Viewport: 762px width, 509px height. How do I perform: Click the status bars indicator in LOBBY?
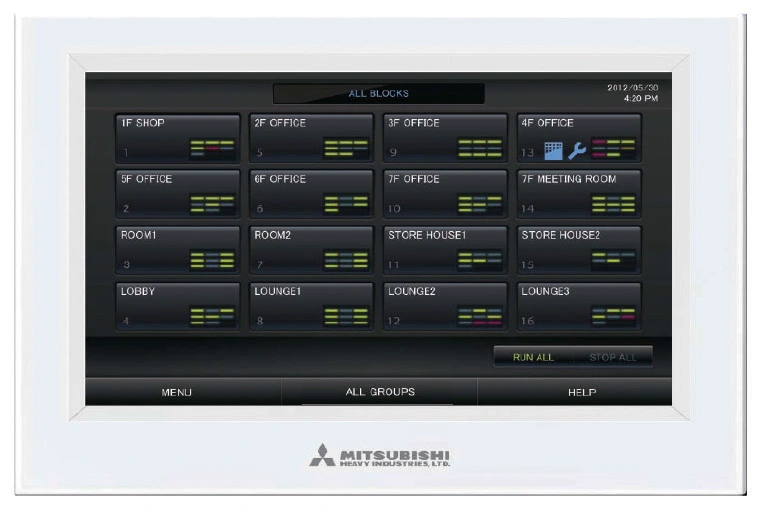[x=212, y=316]
